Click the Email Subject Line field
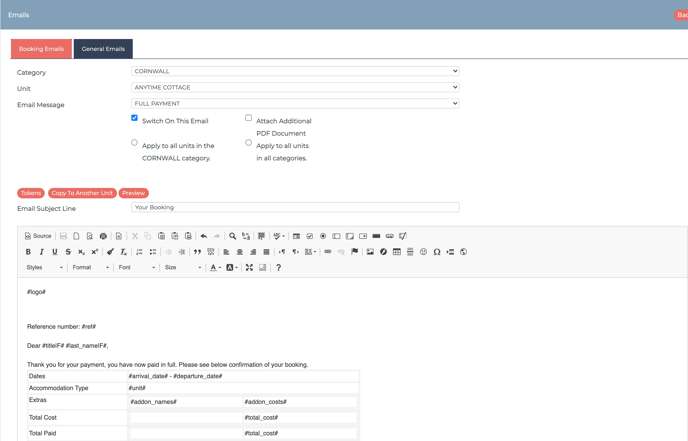The image size is (688, 441). tap(295, 207)
